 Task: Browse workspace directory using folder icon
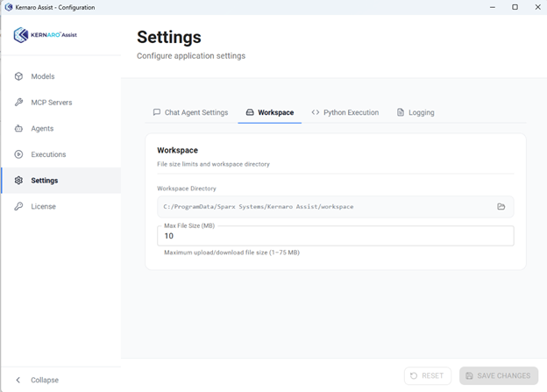pos(501,207)
